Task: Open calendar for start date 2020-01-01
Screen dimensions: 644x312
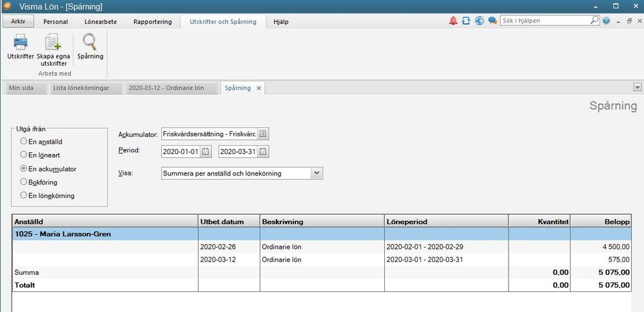Action: [206, 152]
